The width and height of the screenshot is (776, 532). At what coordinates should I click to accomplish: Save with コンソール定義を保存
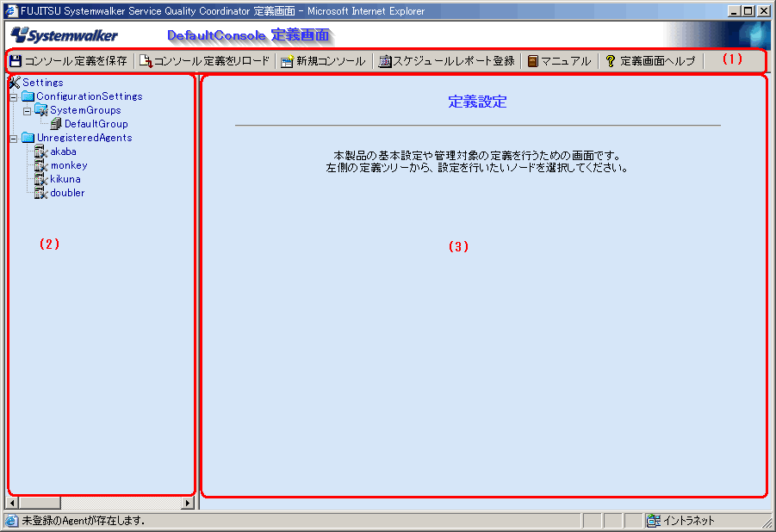point(76,61)
